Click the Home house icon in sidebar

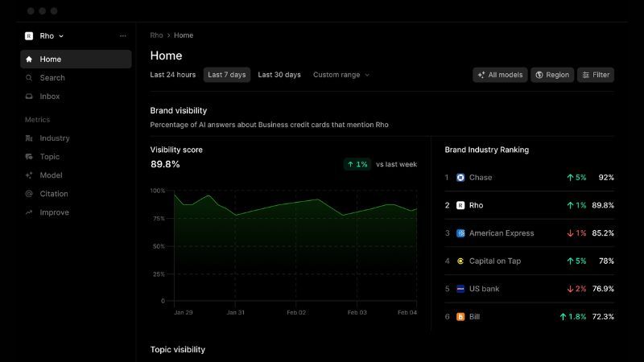29,59
